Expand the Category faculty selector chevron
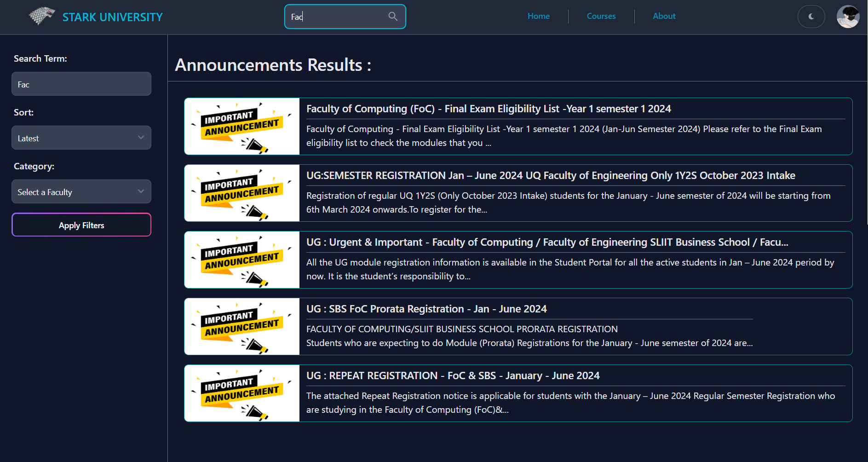 tap(141, 191)
